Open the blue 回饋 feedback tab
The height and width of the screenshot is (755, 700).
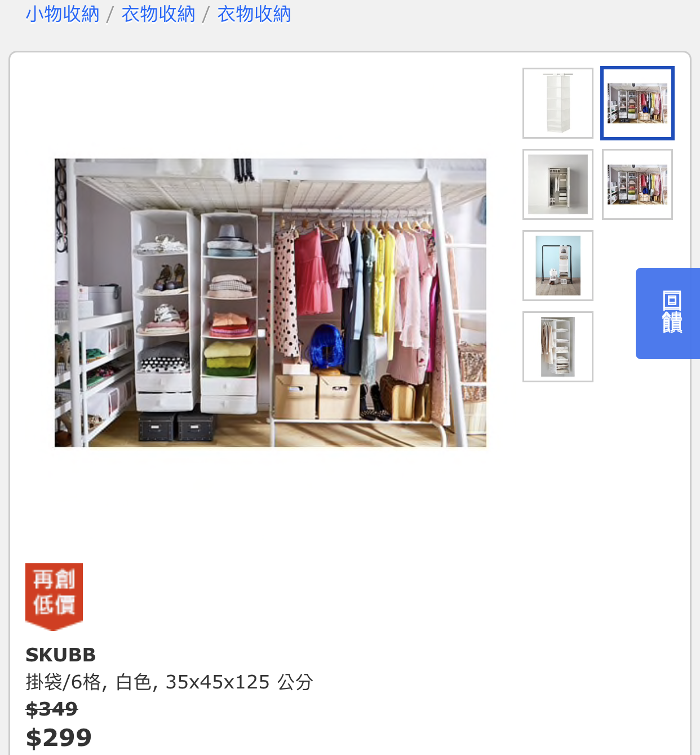(x=668, y=314)
